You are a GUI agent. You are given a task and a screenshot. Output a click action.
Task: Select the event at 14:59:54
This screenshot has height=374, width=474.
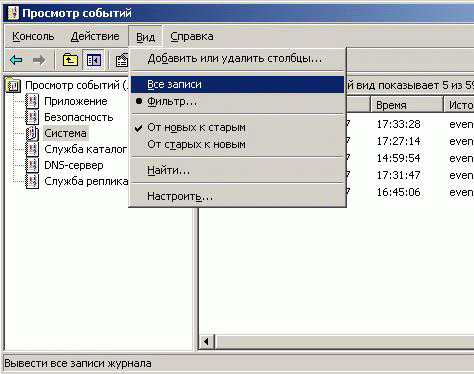(398, 158)
